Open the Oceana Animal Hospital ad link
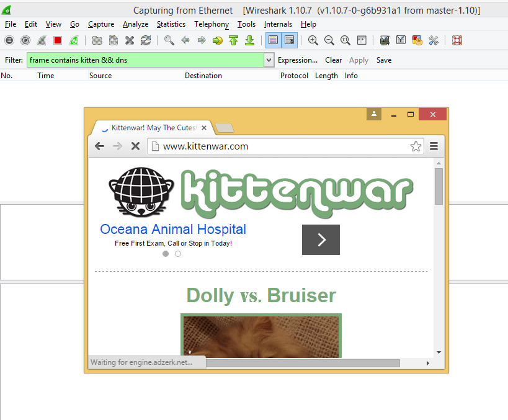This screenshot has height=420, width=508. pyautogui.click(x=173, y=229)
